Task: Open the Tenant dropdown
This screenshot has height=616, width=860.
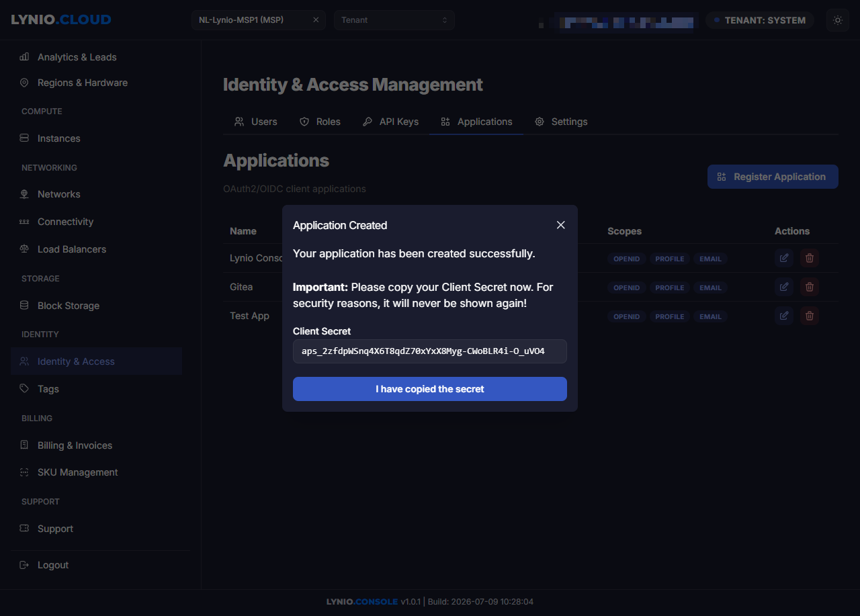Action: 394,20
